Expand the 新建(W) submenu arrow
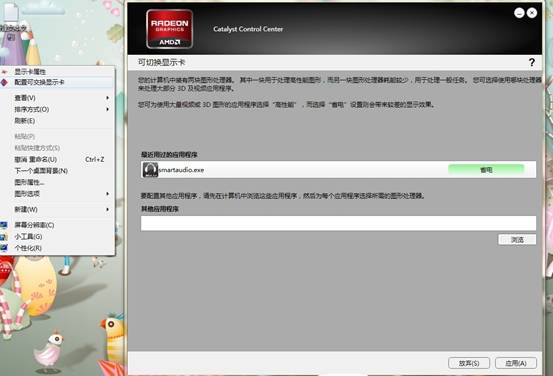 pos(107,210)
